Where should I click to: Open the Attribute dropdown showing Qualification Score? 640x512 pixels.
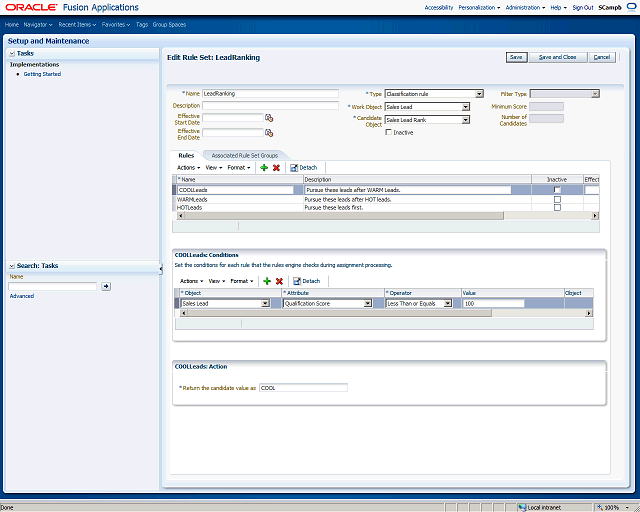368,303
